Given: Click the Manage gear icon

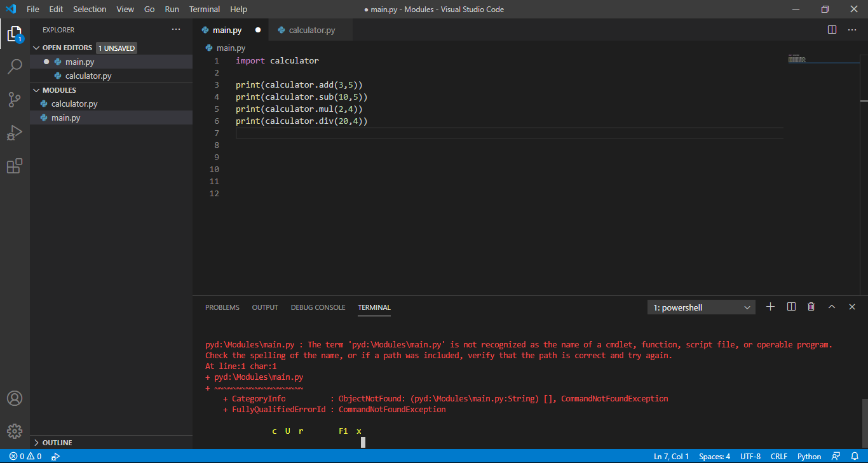Looking at the screenshot, I should [15, 431].
